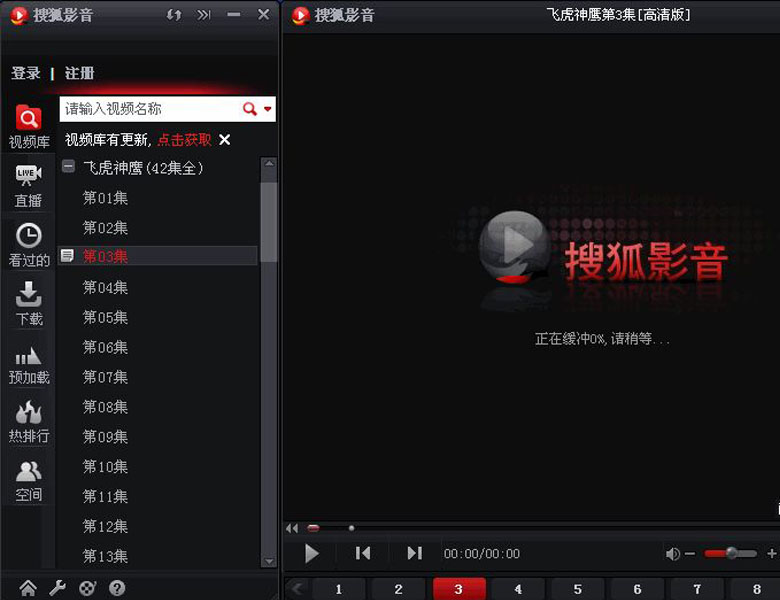
Task: Collapse the 飞虎神鹰(42集全) tree node
Action: (68, 166)
